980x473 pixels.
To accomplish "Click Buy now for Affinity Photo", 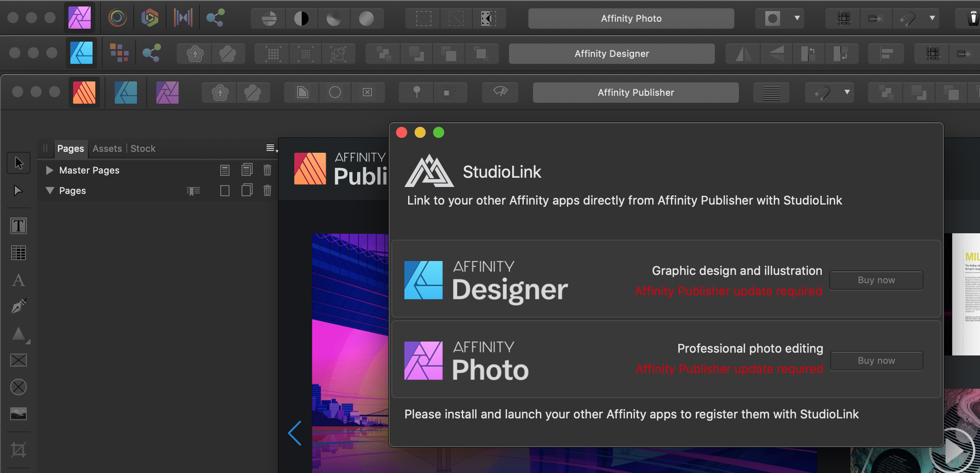I will 876,361.
